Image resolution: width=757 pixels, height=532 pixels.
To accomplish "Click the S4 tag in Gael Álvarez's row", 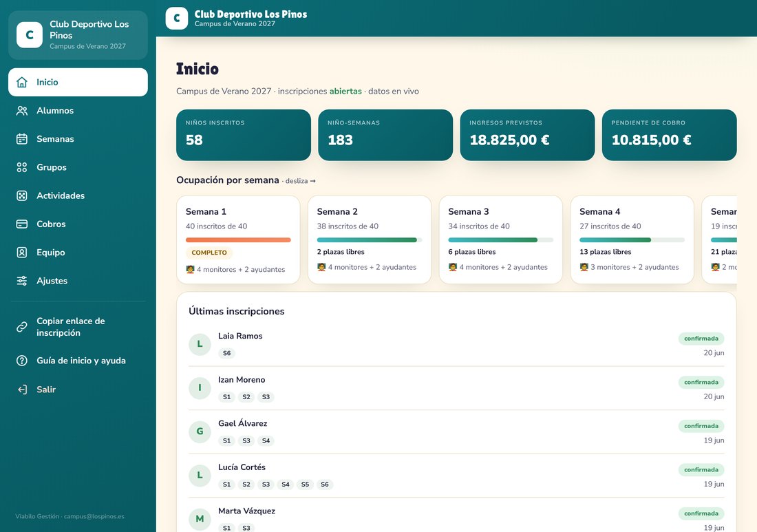I will coord(266,440).
